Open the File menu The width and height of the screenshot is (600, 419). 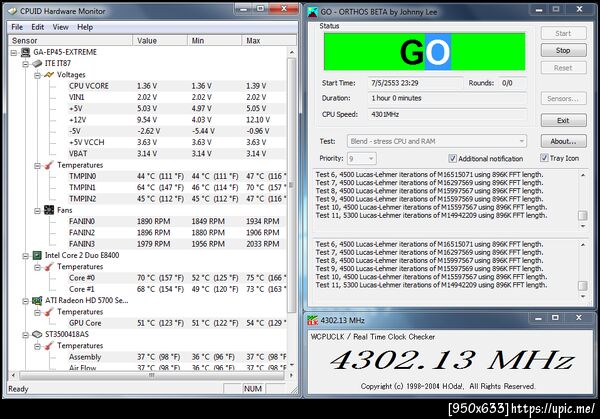pos(17,27)
